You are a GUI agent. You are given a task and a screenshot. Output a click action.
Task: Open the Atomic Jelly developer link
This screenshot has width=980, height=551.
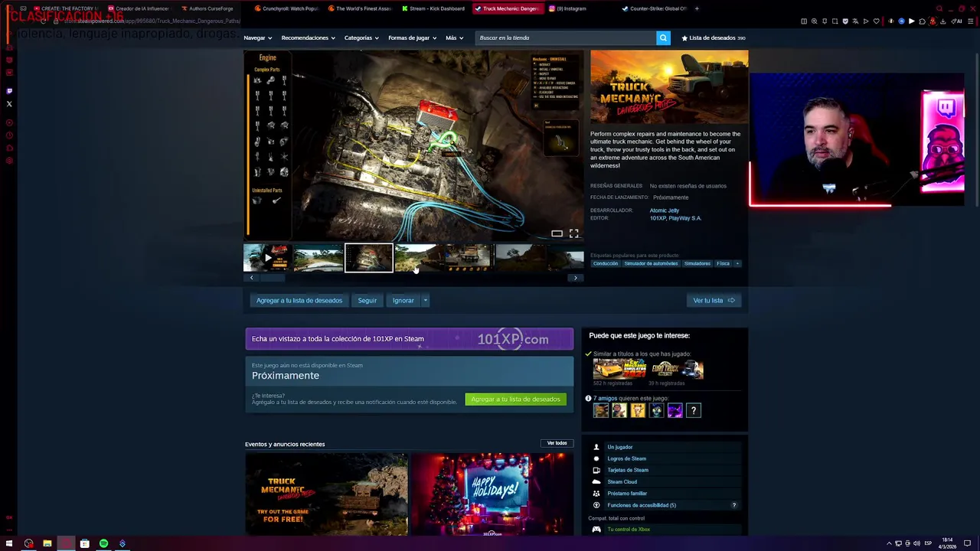tap(665, 210)
